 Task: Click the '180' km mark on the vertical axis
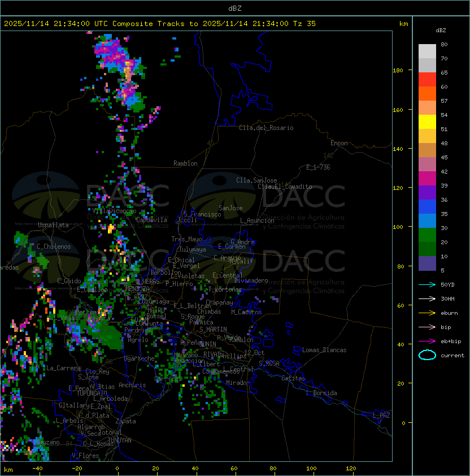click(x=398, y=71)
